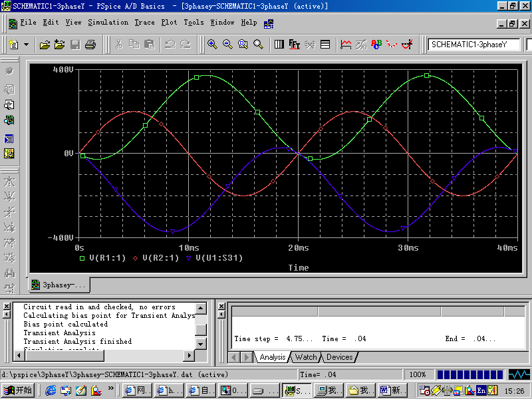Open the Plot menu

(x=169, y=23)
